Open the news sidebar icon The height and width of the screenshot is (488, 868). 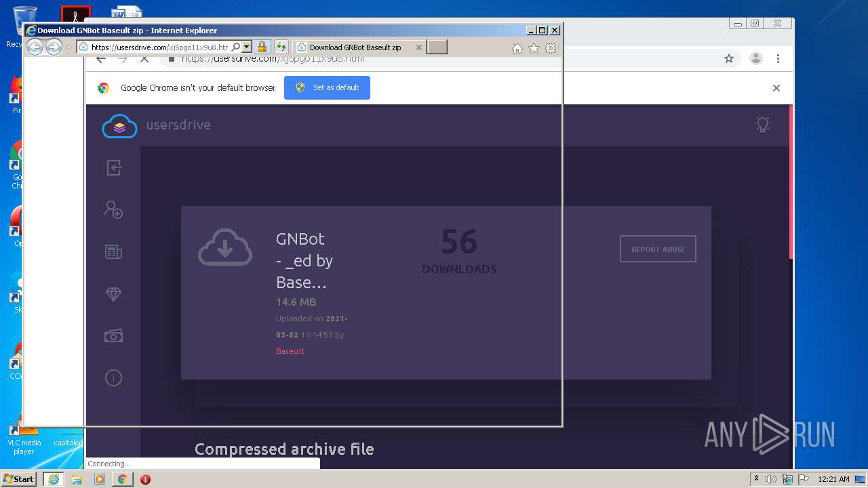point(113,252)
